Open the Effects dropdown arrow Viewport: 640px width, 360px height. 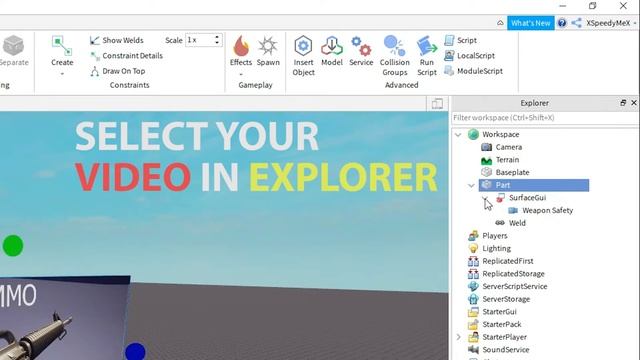click(241, 74)
